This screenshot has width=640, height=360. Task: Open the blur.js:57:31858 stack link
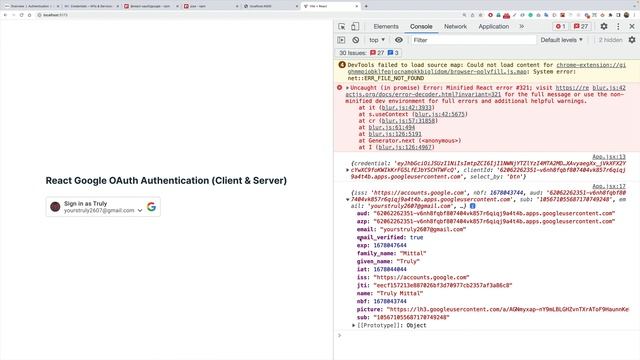click(408, 121)
